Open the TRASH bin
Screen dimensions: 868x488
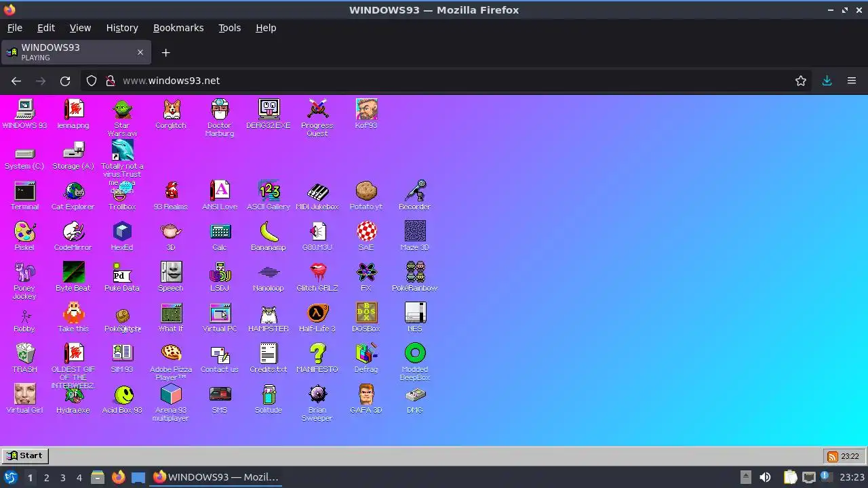pyautogui.click(x=24, y=358)
